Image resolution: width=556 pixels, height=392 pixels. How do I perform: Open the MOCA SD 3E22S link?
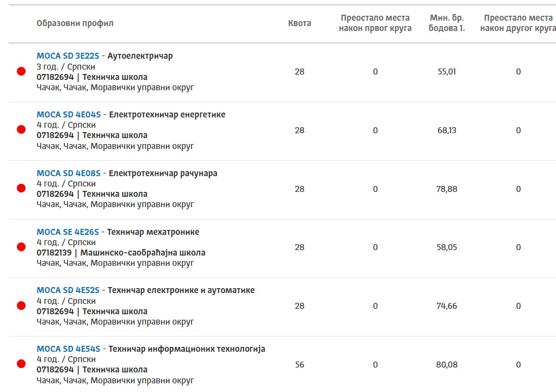click(67, 56)
